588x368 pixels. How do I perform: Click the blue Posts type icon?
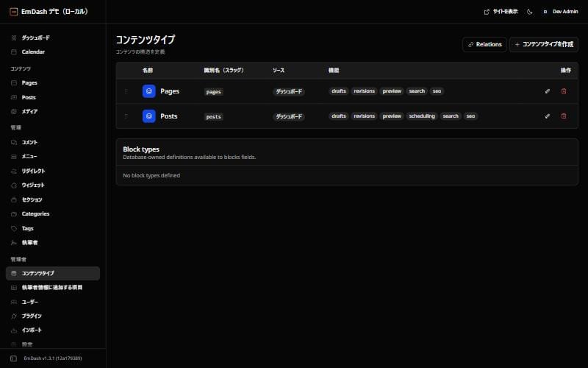(x=149, y=116)
